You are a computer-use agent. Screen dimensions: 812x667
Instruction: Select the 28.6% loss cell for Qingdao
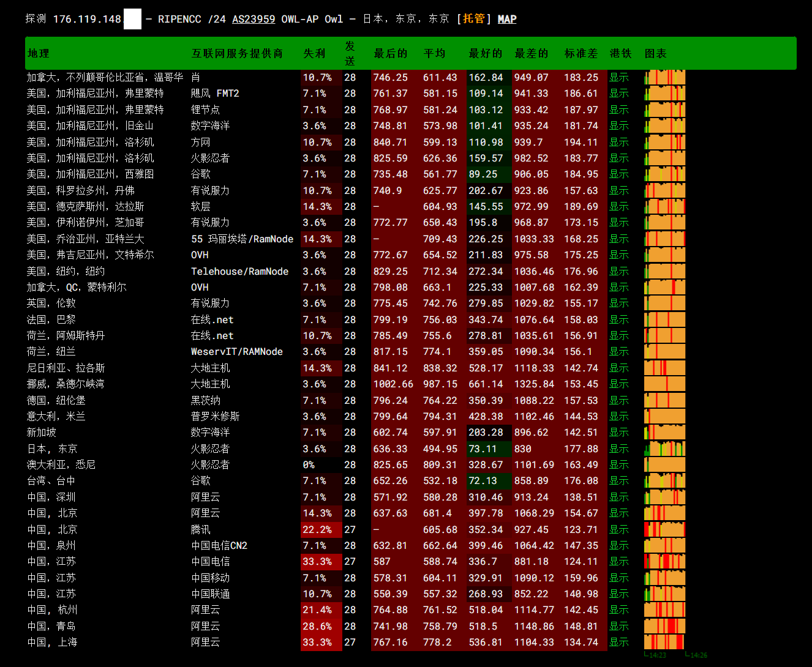point(321,626)
